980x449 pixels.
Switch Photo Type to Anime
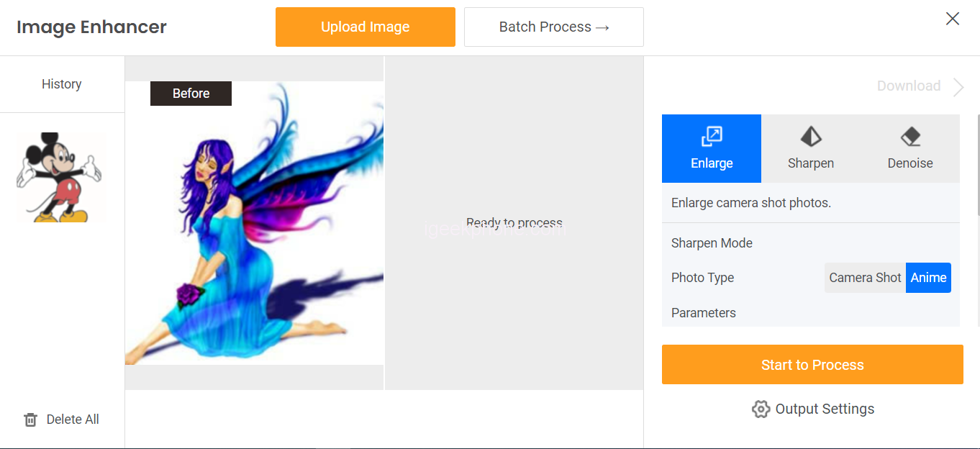point(928,278)
